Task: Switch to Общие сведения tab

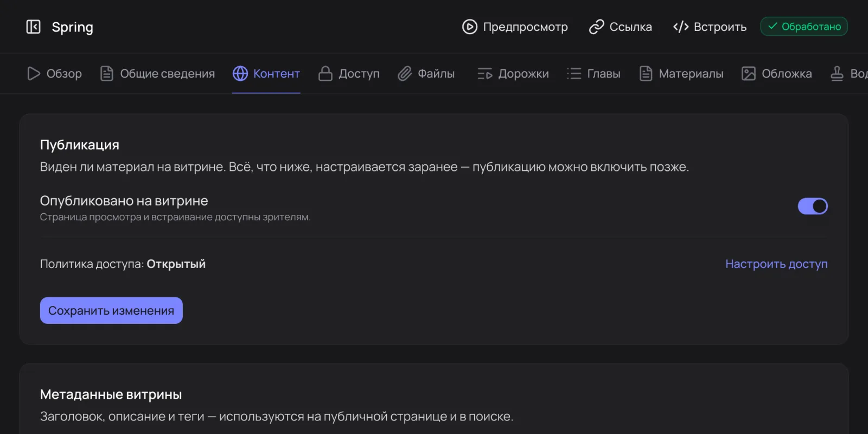Action: click(x=158, y=73)
